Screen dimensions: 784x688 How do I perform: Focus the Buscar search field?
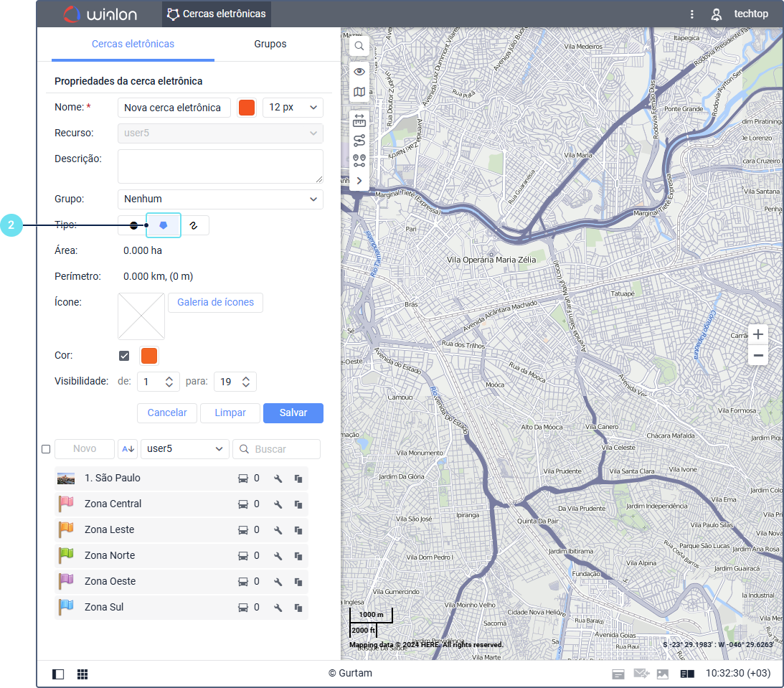coord(276,449)
